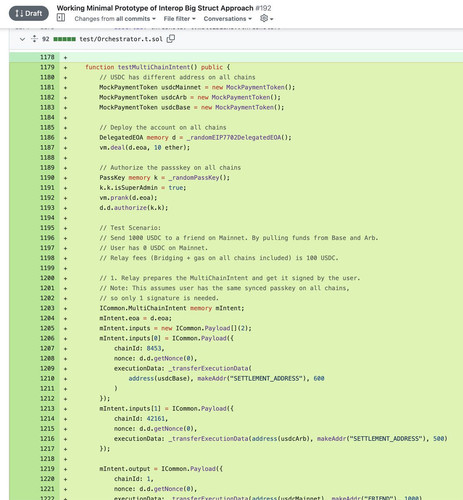Click the Draft status badge

pos(29,14)
